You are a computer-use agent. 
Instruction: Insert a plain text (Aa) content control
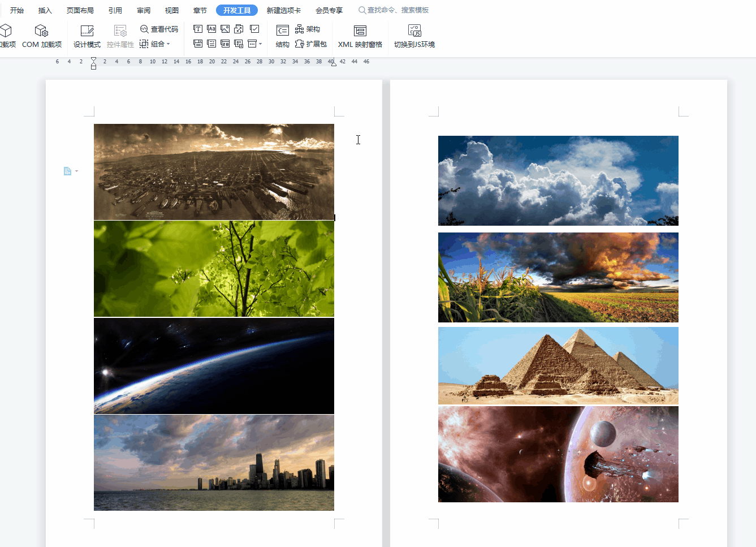211,29
